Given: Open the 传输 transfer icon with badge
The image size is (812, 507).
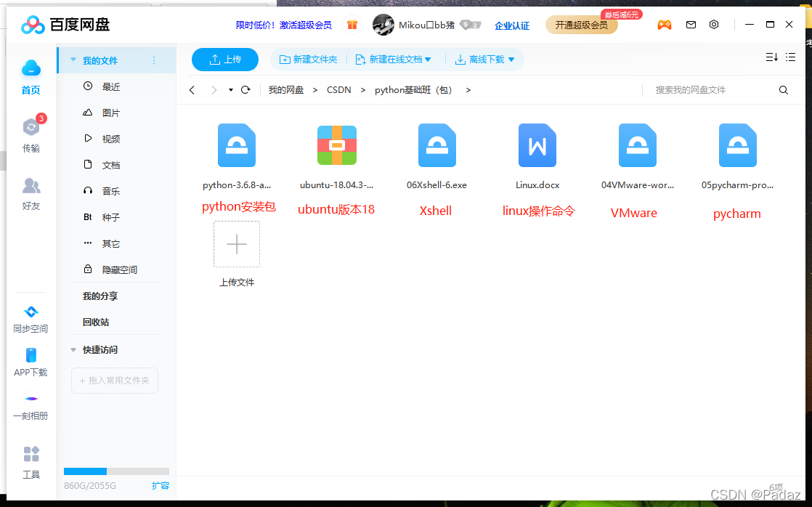Looking at the screenshot, I should 31,126.
